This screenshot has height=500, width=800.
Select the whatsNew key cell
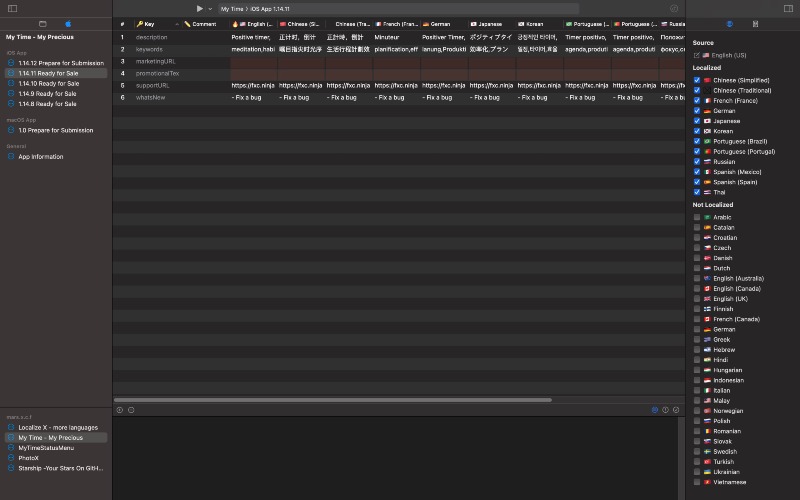[x=156, y=97]
